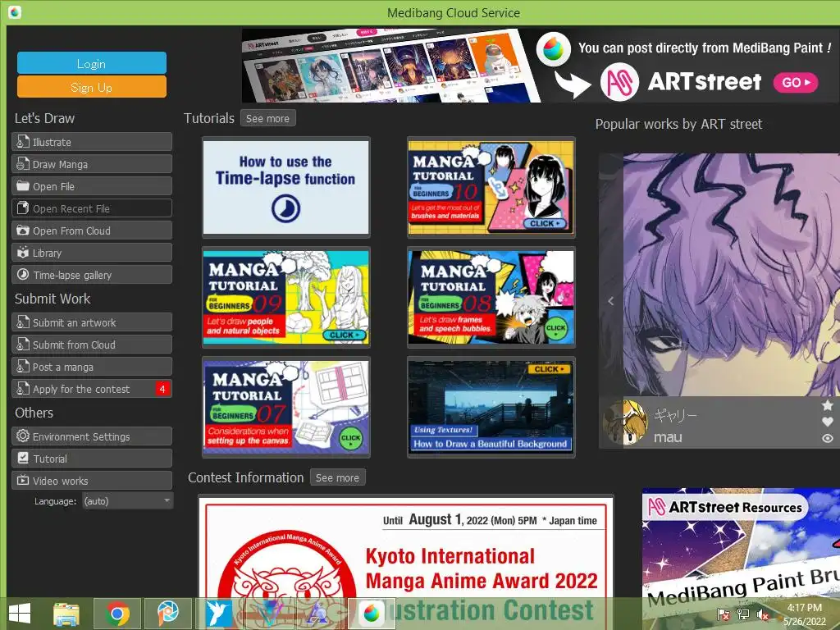Click the ARTstreet logo icon in banner
Image resolution: width=840 pixels, height=630 pixels.
click(619, 82)
